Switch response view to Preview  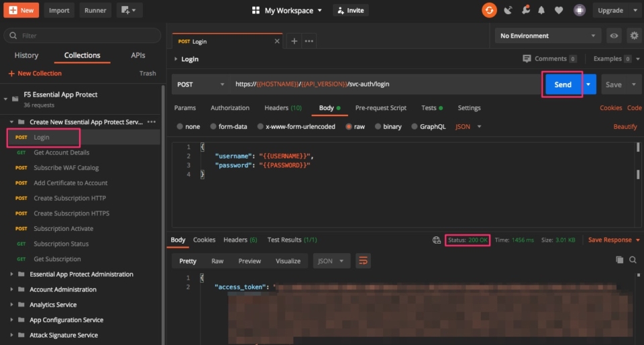click(250, 261)
